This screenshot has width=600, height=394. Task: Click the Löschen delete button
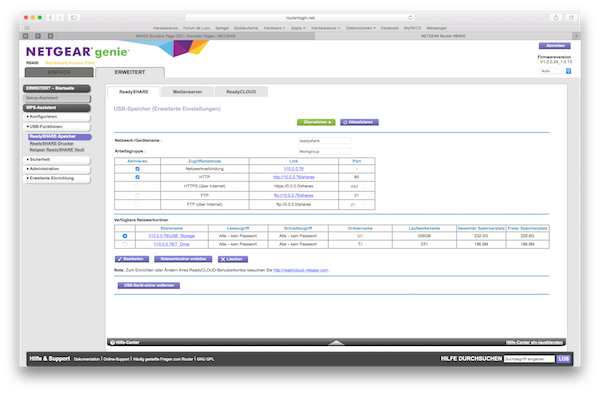[x=233, y=259]
